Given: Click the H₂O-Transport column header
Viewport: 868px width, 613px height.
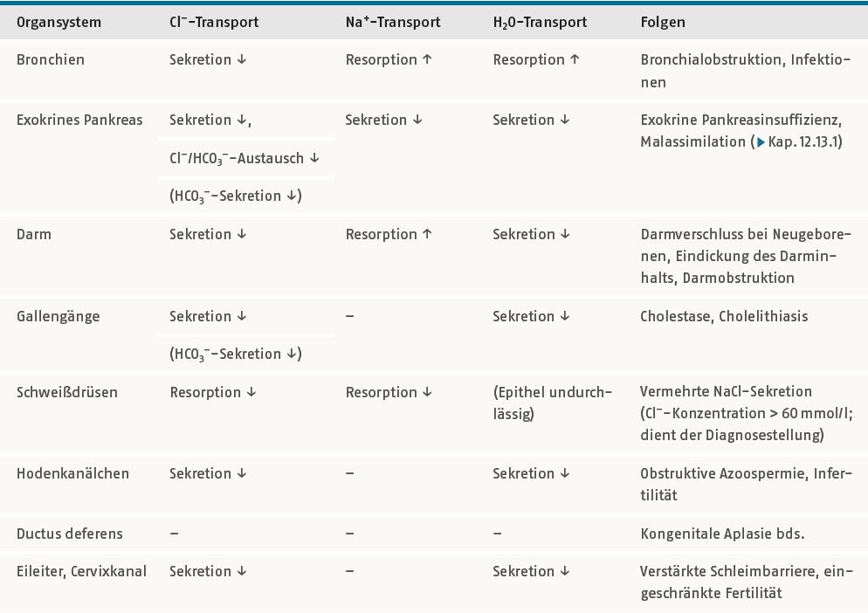Looking at the screenshot, I should [x=540, y=22].
